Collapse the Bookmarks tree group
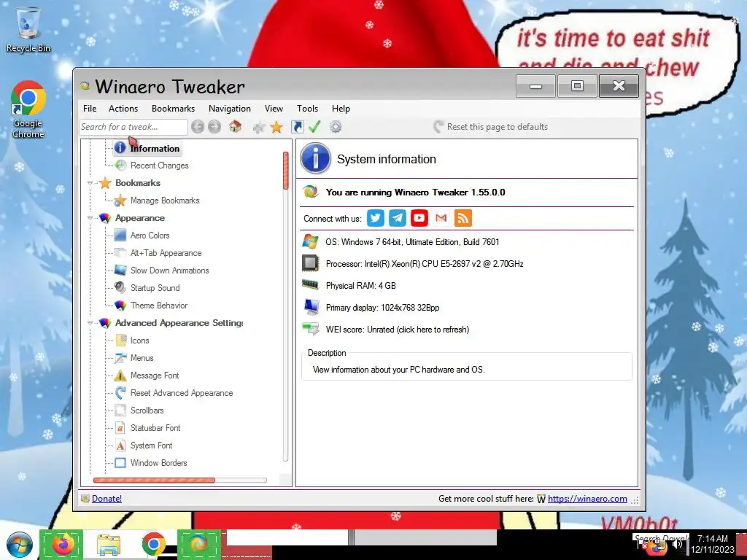Image resolution: width=747 pixels, height=560 pixels. [90, 183]
